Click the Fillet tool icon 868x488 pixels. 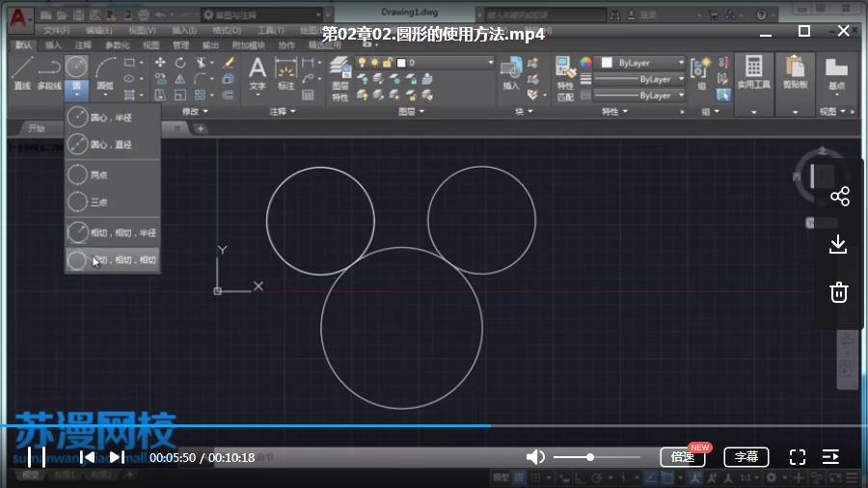pyautogui.click(x=201, y=78)
